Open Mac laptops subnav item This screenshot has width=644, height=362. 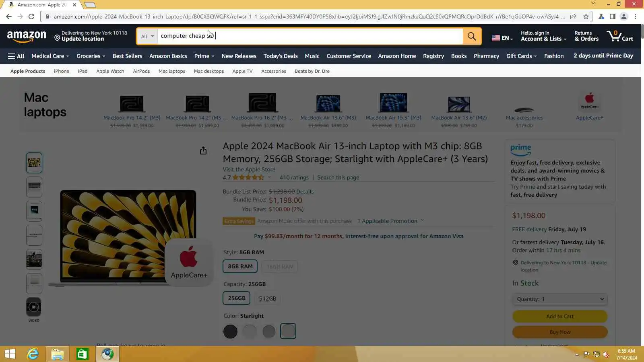(x=172, y=71)
